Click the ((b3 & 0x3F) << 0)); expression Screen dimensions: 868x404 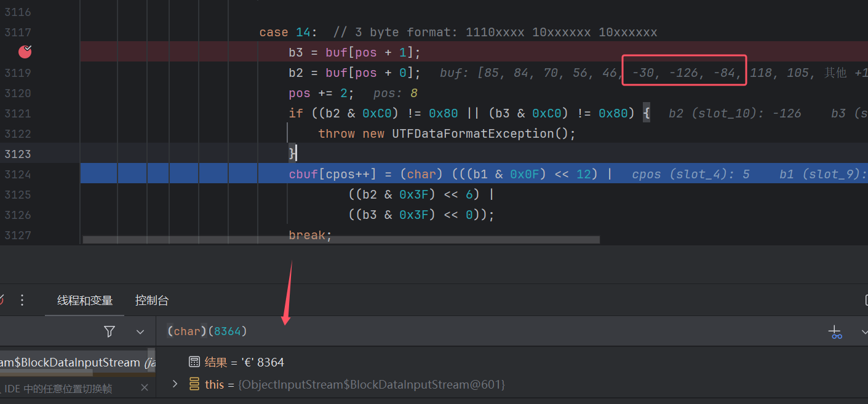[x=421, y=215]
